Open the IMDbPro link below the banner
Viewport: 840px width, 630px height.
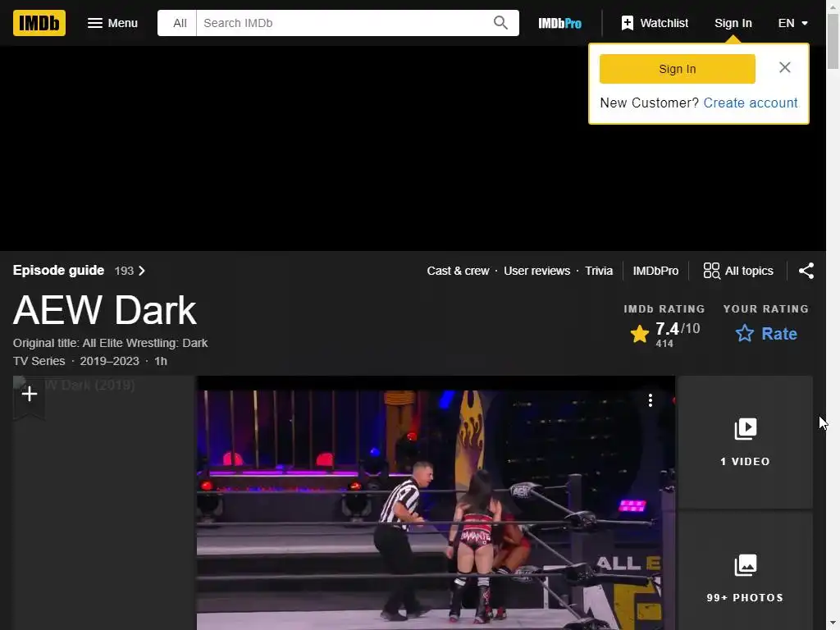tap(655, 271)
